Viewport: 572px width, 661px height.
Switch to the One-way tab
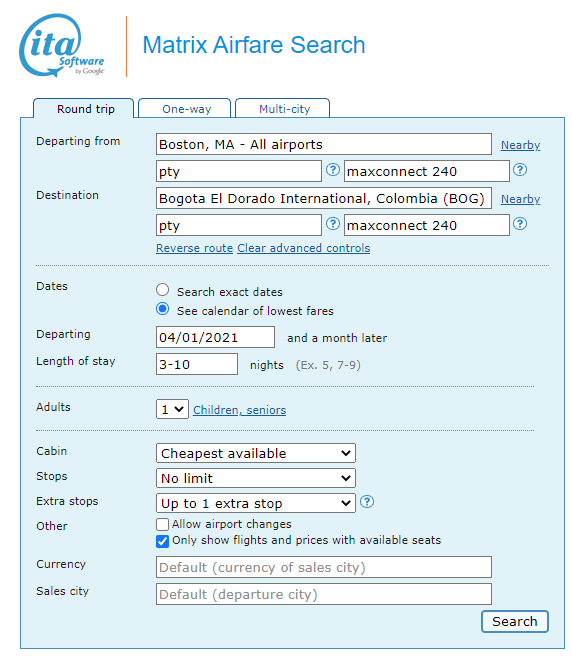tap(185, 108)
